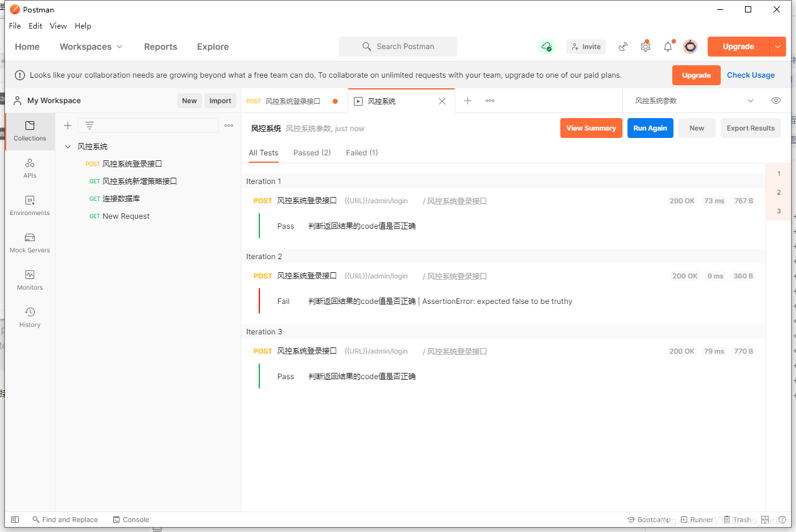Click the help icon in status bar
Viewport: 796px width, 532px height.
782,520
